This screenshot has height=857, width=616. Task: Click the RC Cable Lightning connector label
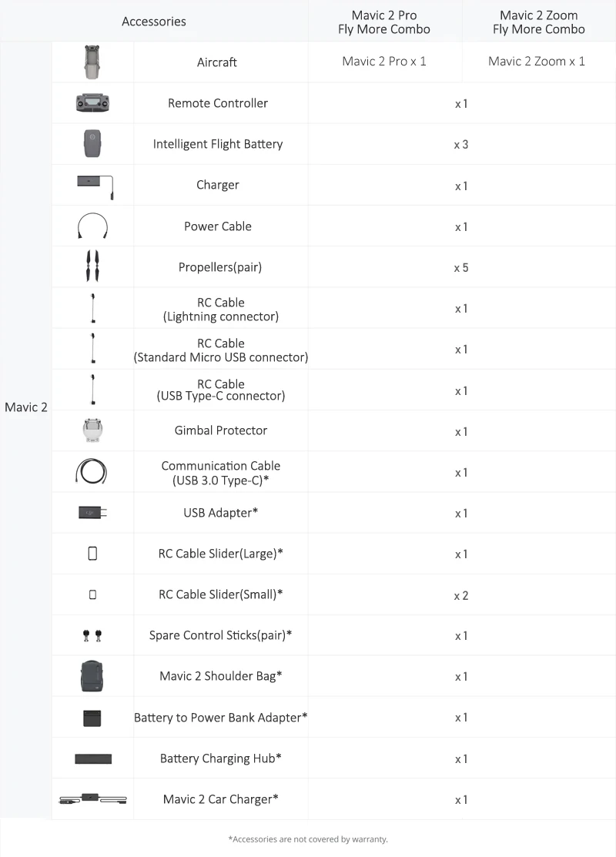click(x=221, y=310)
